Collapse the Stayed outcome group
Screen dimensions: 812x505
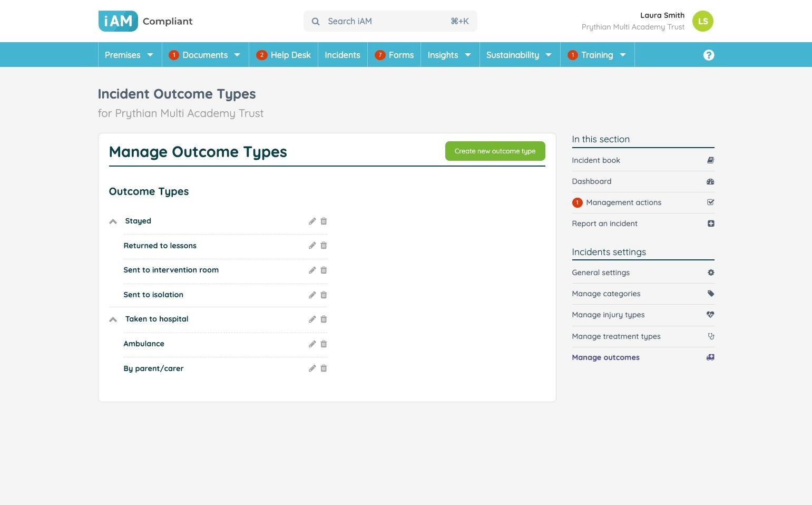pyautogui.click(x=113, y=221)
